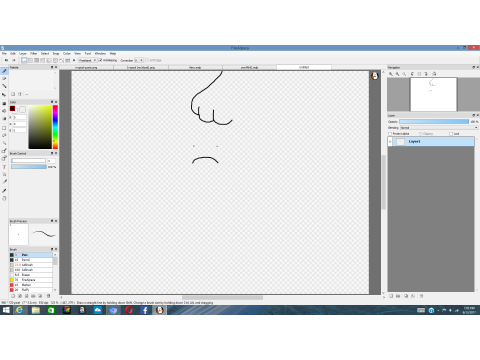The image size is (480, 360).
Task: Open the Freehand mode dropdown
Action: coord(88,60)
